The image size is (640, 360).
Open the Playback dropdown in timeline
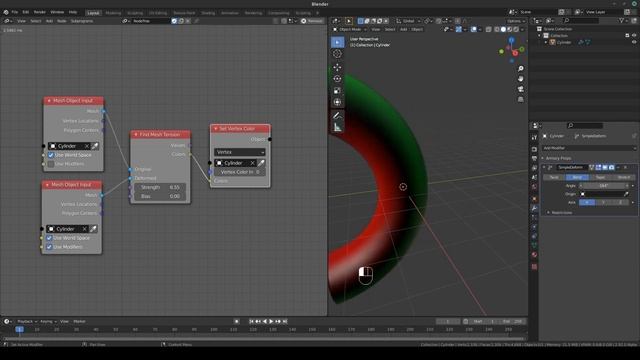point(27,322)
